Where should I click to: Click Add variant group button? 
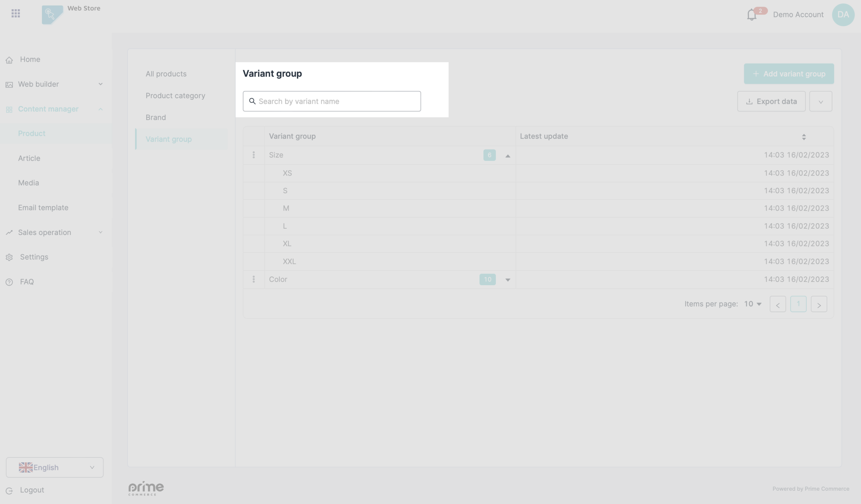point(789,74)
